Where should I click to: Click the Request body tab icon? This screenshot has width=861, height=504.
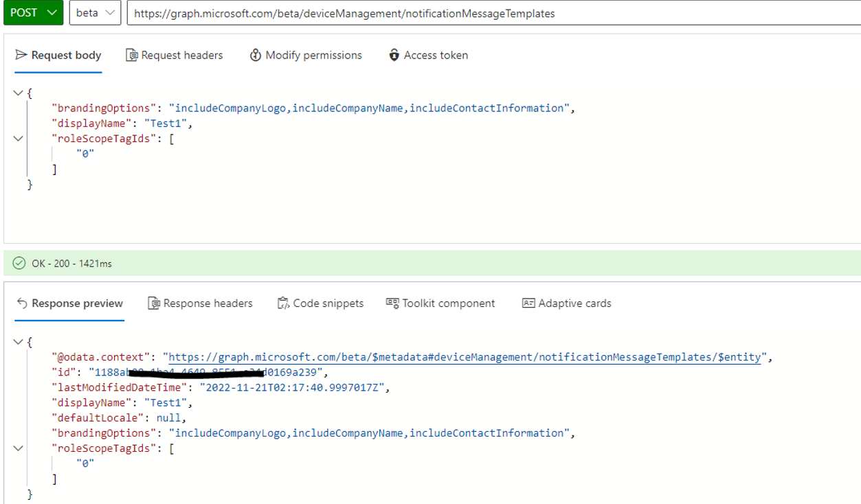(22, 55)
